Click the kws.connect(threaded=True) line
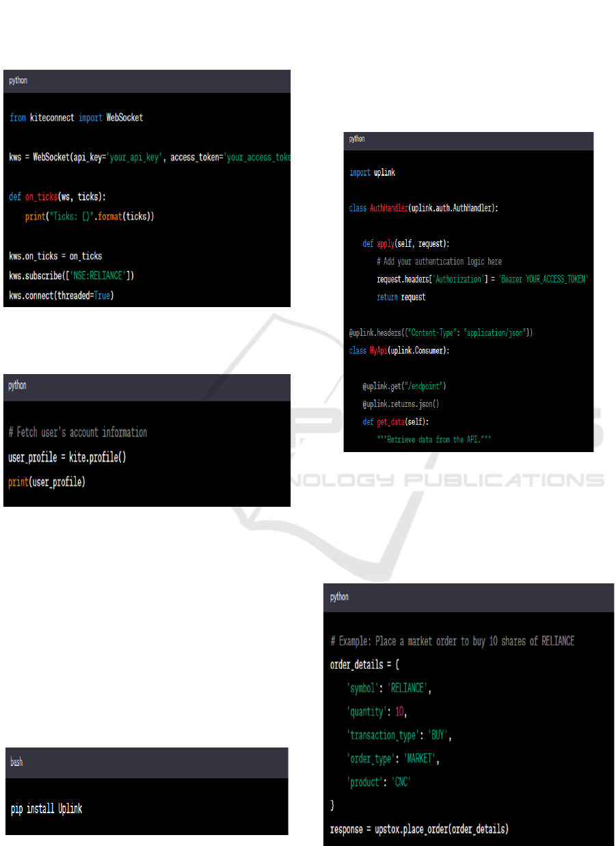Viewport: 616px width, 846px height. (x=62, y=296)
